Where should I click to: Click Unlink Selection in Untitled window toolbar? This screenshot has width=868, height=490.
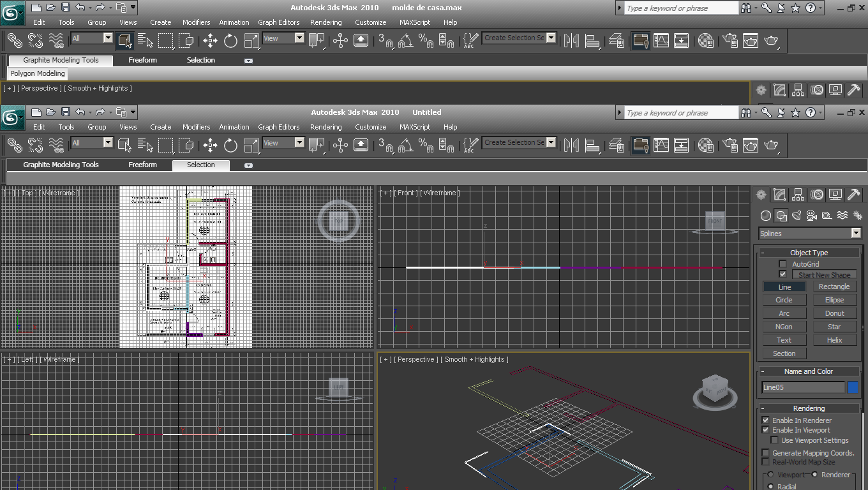click(35, 145)
